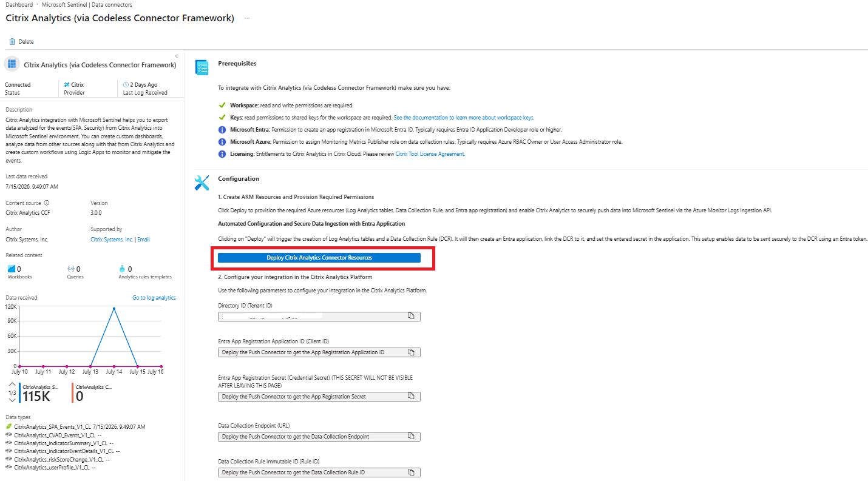Copy the Data Collection Rule Immutable ID
Image resolution: width=868 pixels, height=481 pixels.
click(x=411, y=473)
